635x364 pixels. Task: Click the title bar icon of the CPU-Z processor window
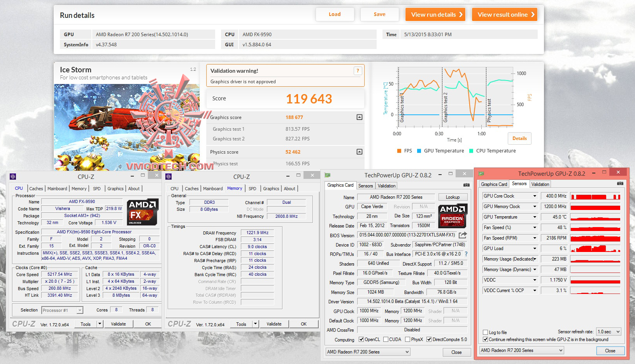[x=13, y=177]
